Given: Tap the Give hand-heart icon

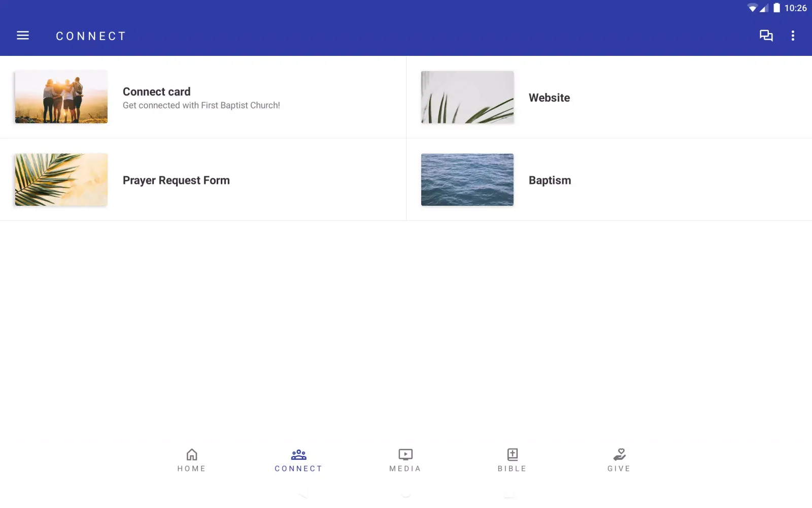Looking at the screenshot, I should click(619, 454).
